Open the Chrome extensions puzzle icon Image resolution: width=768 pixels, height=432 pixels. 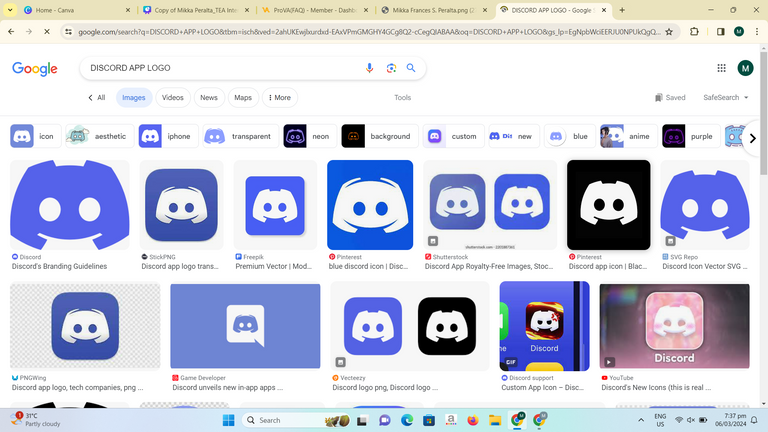(694, 32)
